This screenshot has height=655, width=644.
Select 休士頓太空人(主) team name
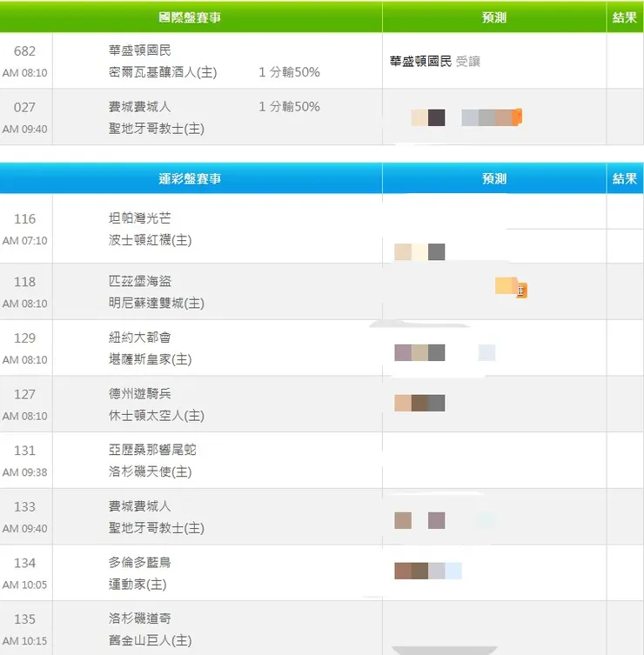[x=157, y=416]
